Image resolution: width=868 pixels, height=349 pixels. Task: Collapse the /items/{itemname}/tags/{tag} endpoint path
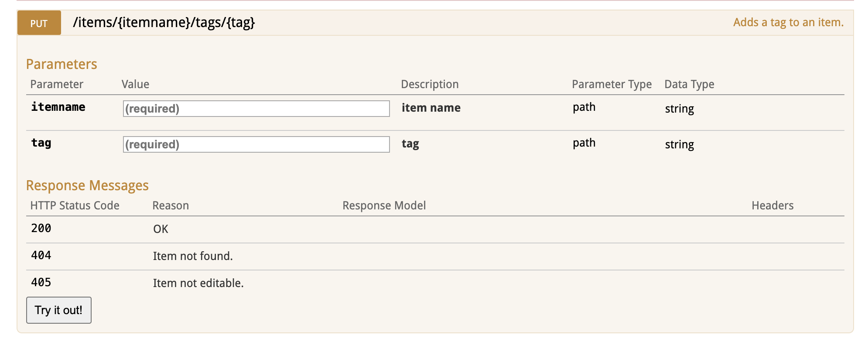[164, 22]
